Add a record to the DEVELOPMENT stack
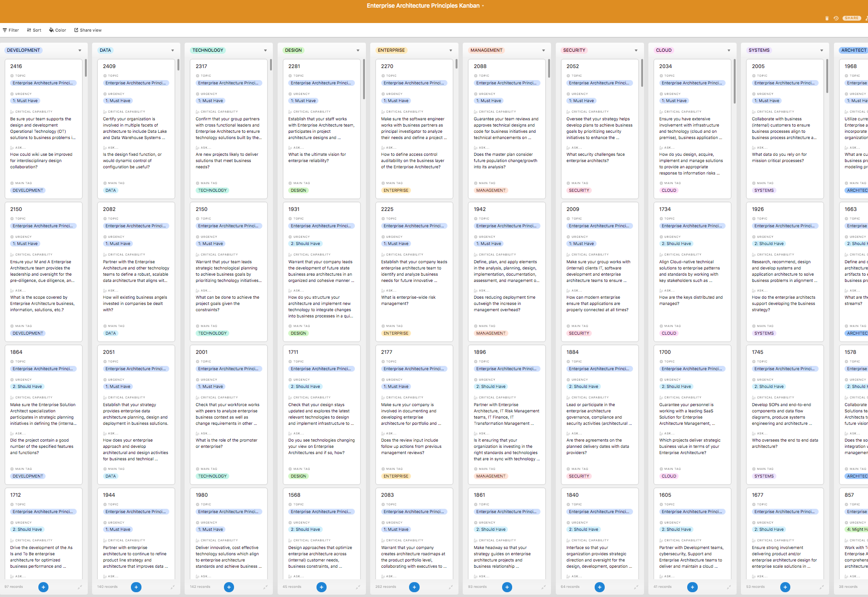 pos(43,587)
